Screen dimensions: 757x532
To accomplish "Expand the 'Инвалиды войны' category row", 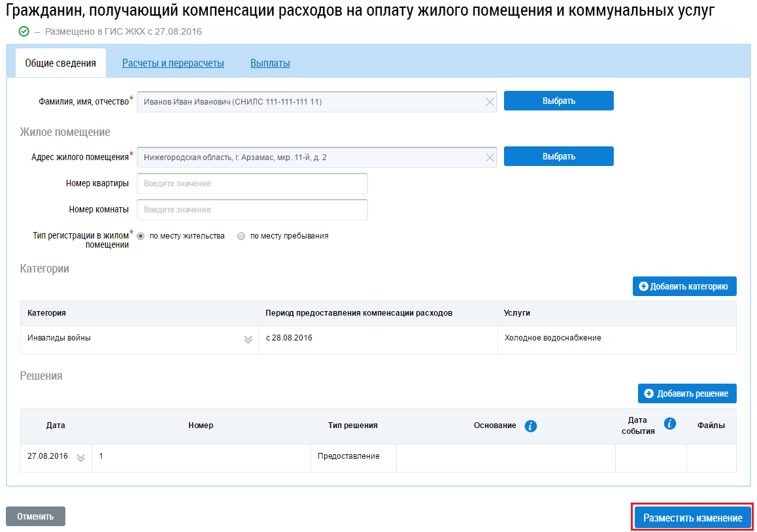I will pyautogui.click(x=248, y=339).
